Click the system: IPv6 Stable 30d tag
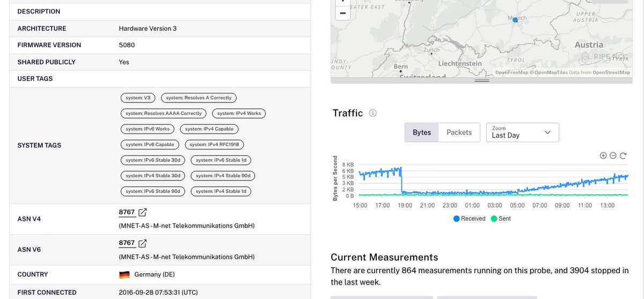Image resolution: width=644 pixels, height=299 pixels. click(x=153, y=160)
